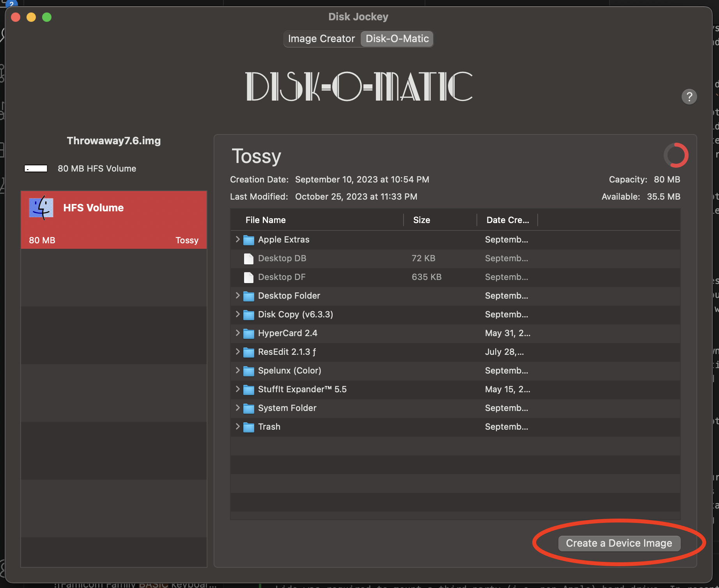The height and width of the screenshot is (588, 719).
Task: Click the Spelunx (Color) folder icon
Action: coord(249,371)
